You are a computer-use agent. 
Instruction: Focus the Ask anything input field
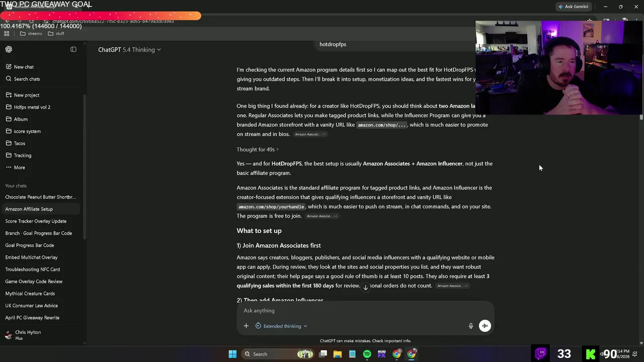[365, 311]
